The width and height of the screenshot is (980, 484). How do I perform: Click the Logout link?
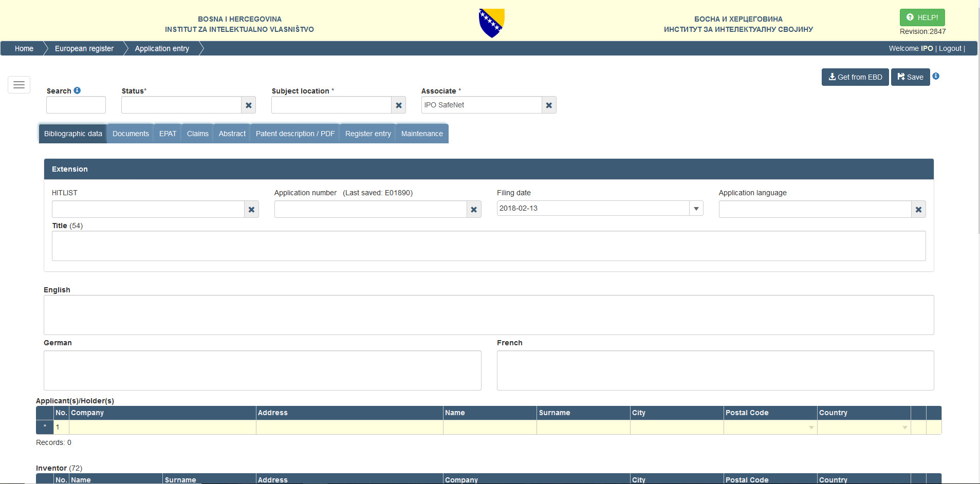(950, 48)
